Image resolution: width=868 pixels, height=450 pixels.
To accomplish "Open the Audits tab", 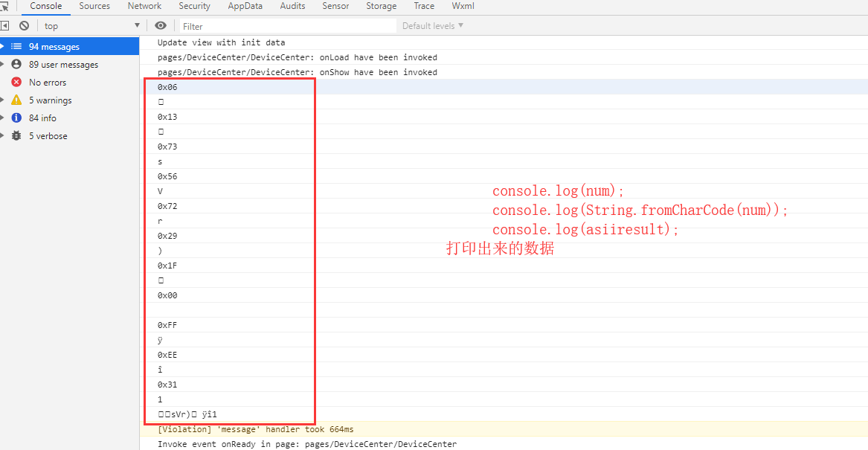I will pyautogui.click(x=292, y=6).
